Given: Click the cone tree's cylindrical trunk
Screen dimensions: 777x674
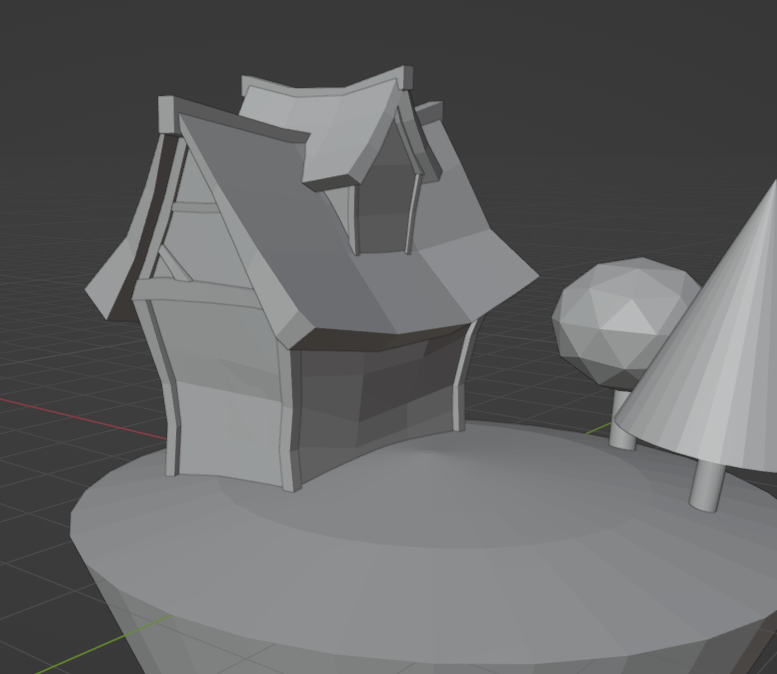Looking at the screenshot, I should pyautogui.click(x=709, y=485).
